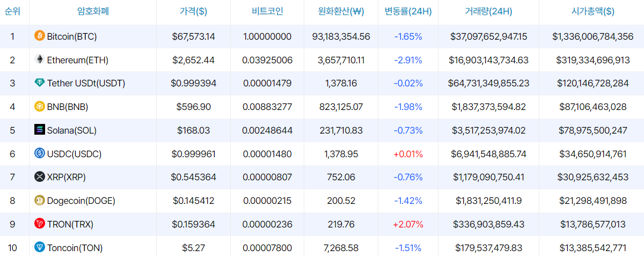644x257 pixels.
Task: Click Dogecoin change value -1.42%
Action: coord(408,201)
